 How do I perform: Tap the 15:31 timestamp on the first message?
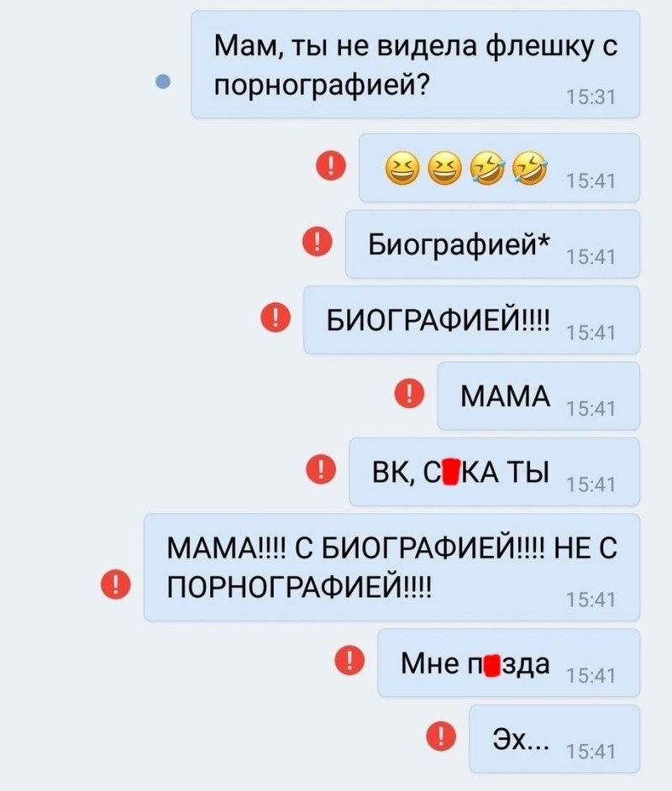[x=591, y=97]
